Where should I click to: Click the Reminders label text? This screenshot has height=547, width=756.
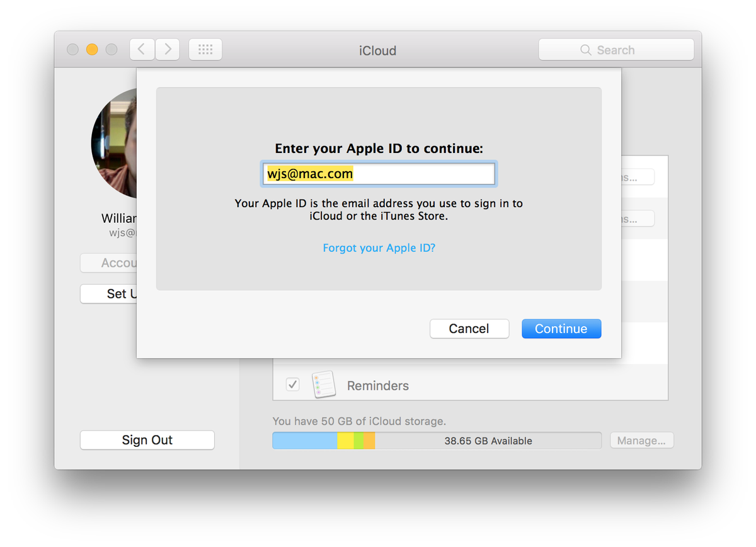[x=378, y=386]
